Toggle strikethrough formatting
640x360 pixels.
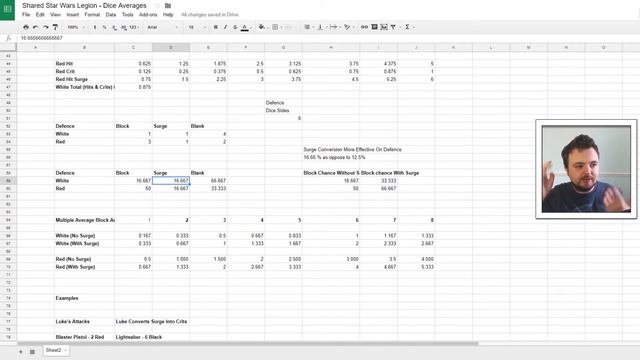pos(235,27)
